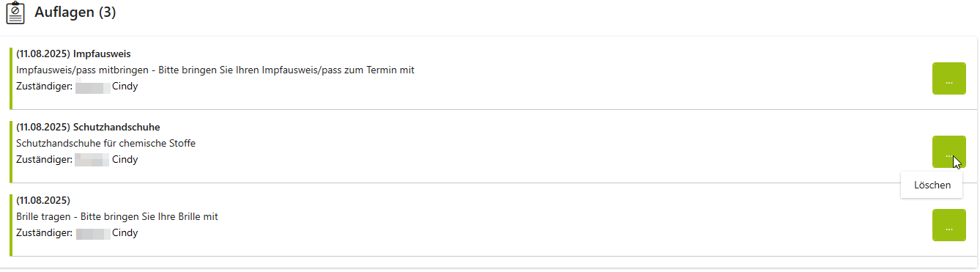The image size is (980, 272).
Task: Click green status bar beside Impfausweis
Action: click(x=11, y=78)
